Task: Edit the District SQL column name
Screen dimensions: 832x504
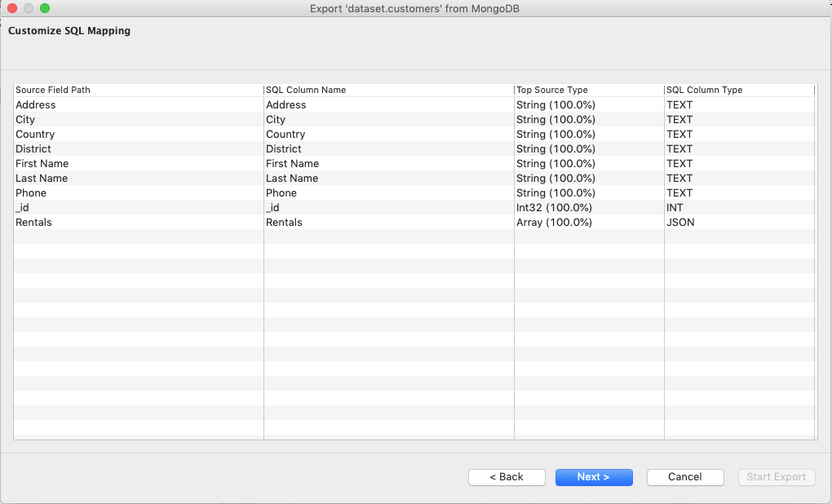Action: click(x=389, y=148)
